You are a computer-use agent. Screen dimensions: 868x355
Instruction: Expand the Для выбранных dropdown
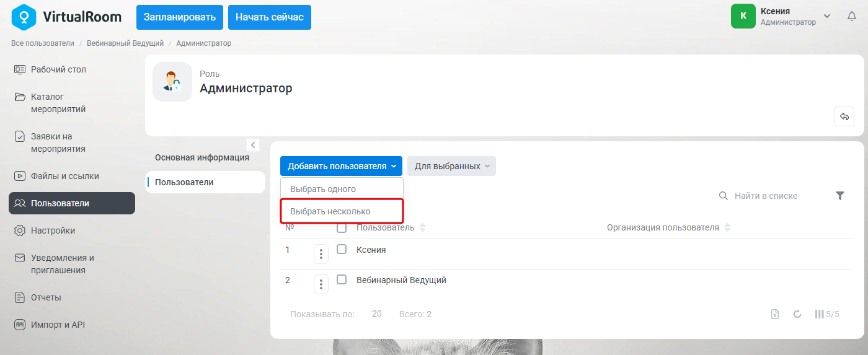[x=451, y=166]
